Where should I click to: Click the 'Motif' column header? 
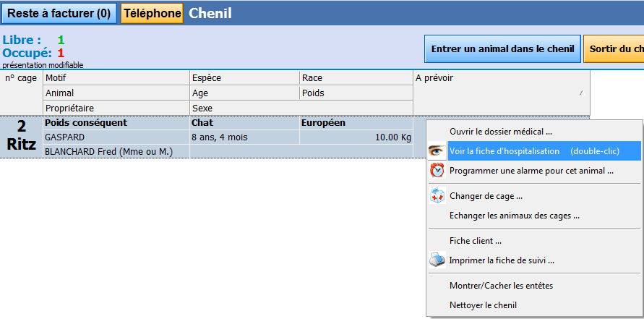tap(116, 78)
